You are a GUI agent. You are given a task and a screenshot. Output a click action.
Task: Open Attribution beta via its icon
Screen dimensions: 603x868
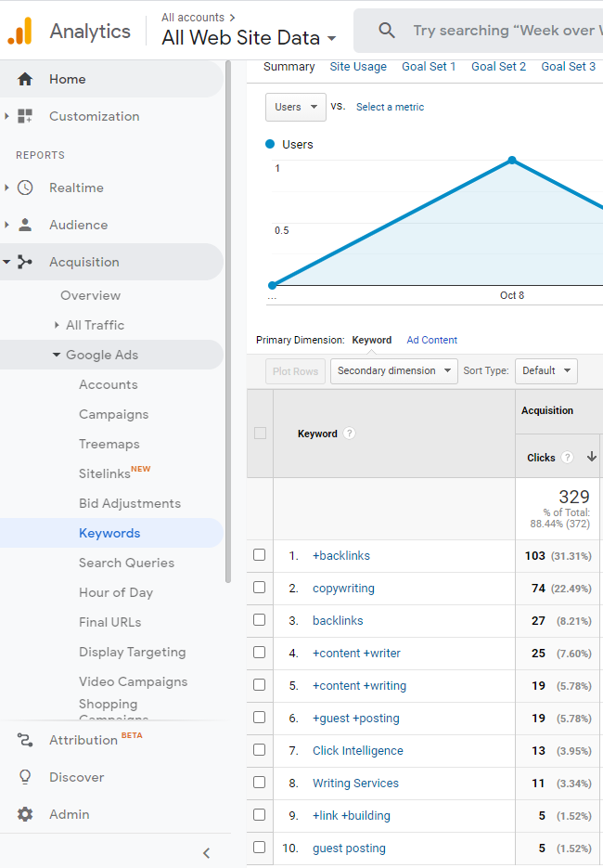tap(25, 740)
